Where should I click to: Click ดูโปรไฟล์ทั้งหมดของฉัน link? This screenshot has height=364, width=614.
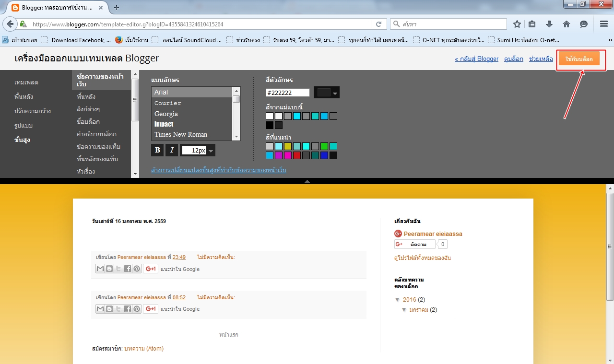click(423, 258)
